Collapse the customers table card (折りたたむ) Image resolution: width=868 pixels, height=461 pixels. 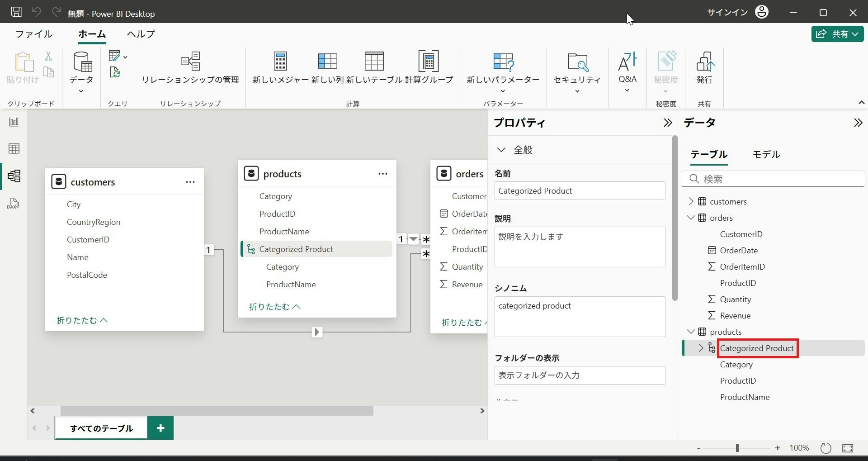(x=82, y=320)
